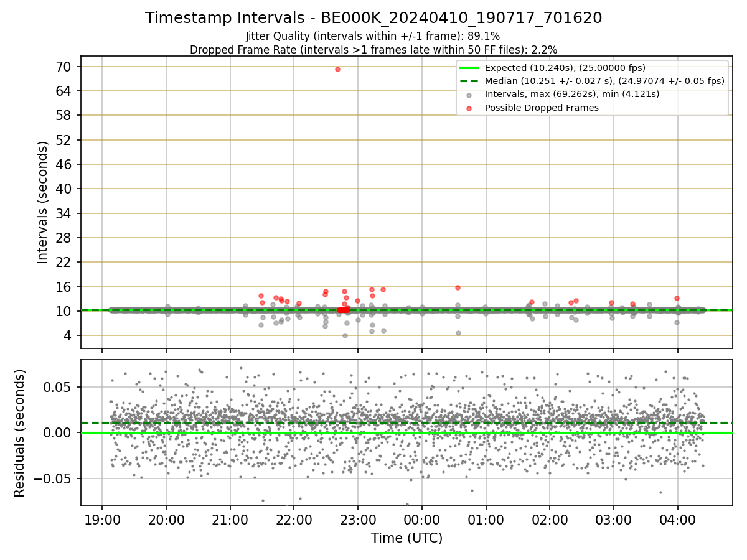Click the 'Time (UTC)' x-axis label

pos(406,538)
